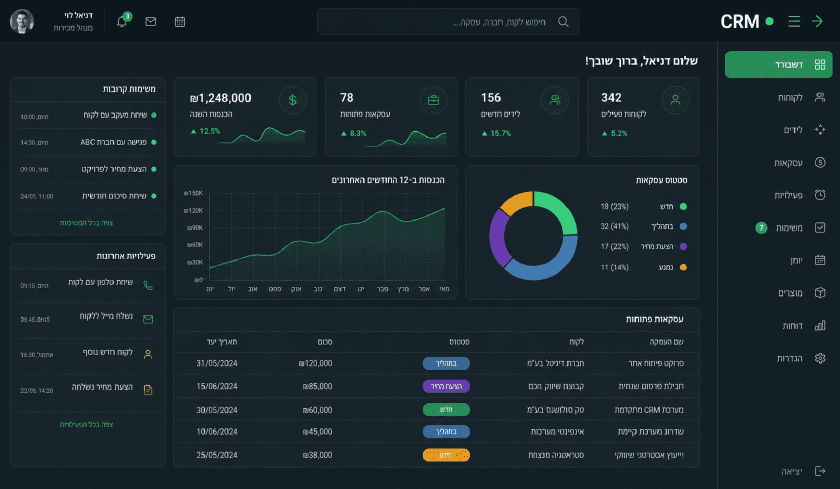Click the orange legend dot at 11 (14%)
840x489 pixels.
(683, 267)
